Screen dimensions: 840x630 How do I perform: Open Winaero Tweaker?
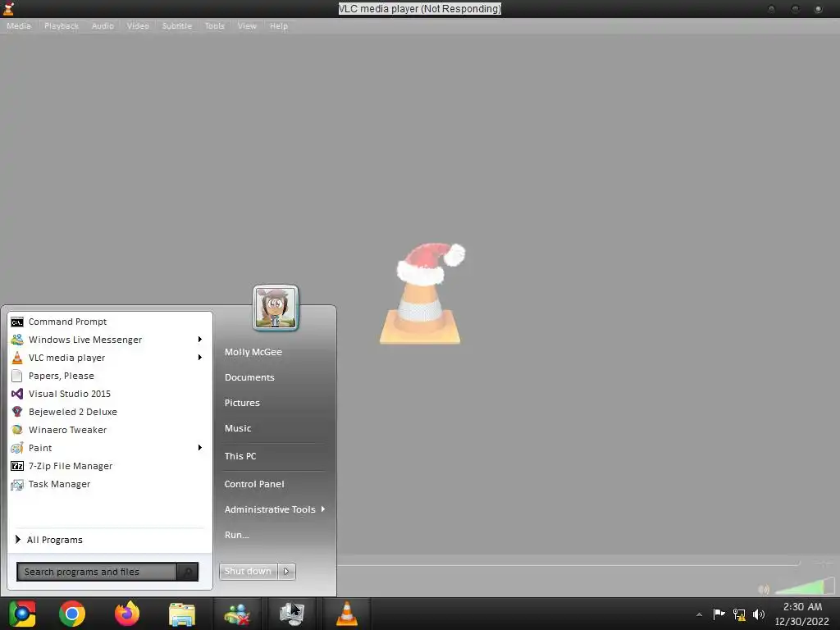coord(110,430)
